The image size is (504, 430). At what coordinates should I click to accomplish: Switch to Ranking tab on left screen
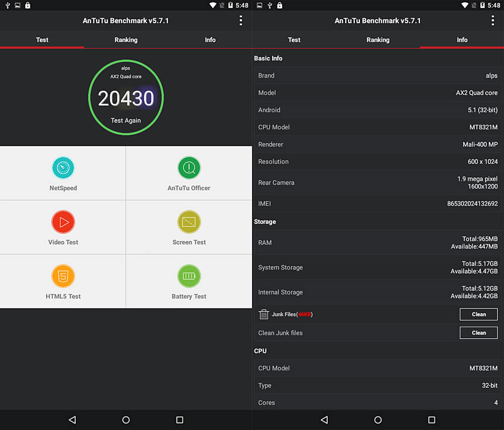(x=126, y=40)
